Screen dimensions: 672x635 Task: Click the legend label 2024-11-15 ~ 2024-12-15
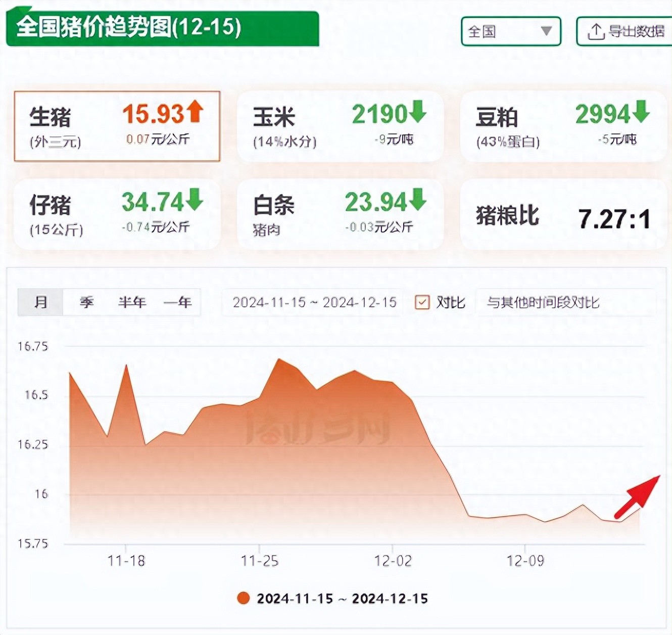coord(342,599)
